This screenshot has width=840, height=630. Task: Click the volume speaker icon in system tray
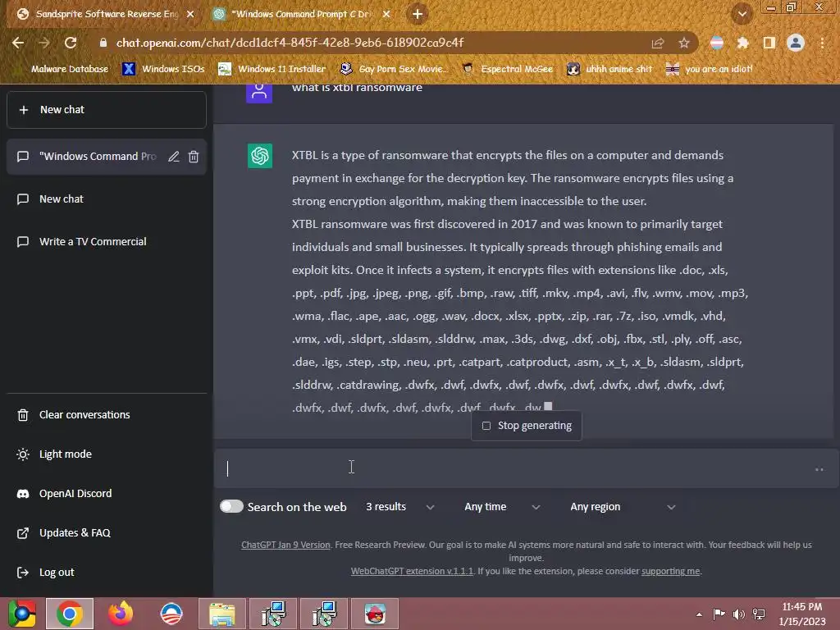[x=739, y=614]
